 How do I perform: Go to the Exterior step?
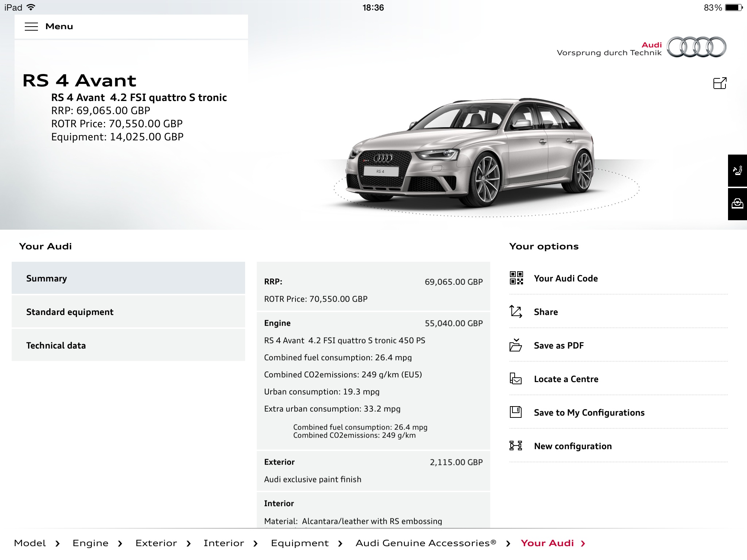point(156,543)
